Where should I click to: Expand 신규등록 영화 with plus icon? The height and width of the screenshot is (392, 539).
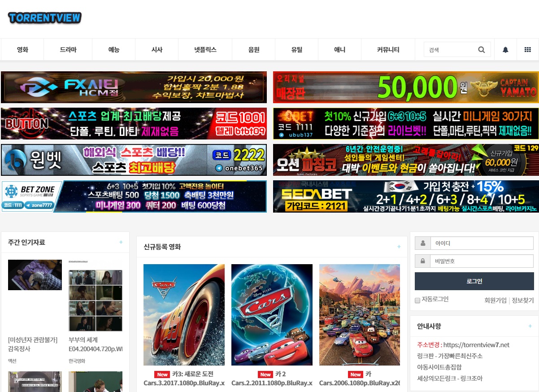[x=399, y=247]
